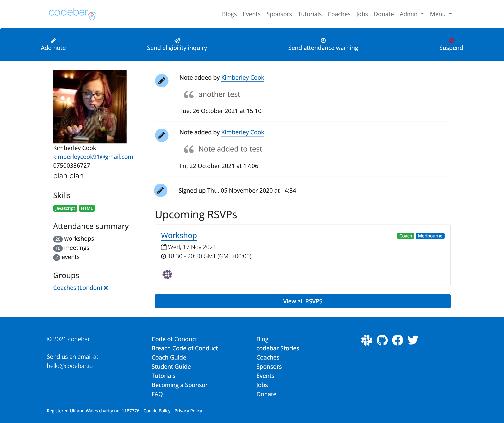Click the Add note pencil icon
The width and height of the screenshot is (504, 423).
53,40
